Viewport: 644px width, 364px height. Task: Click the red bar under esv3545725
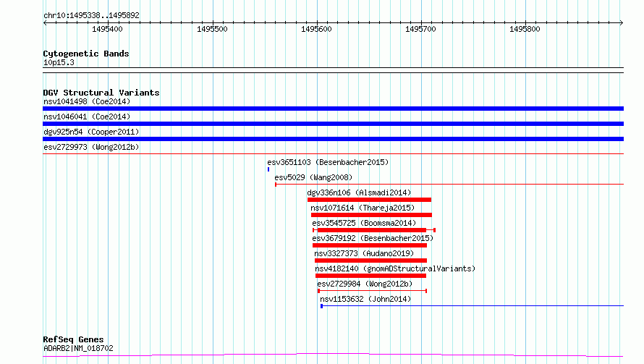tap(374, 230)
